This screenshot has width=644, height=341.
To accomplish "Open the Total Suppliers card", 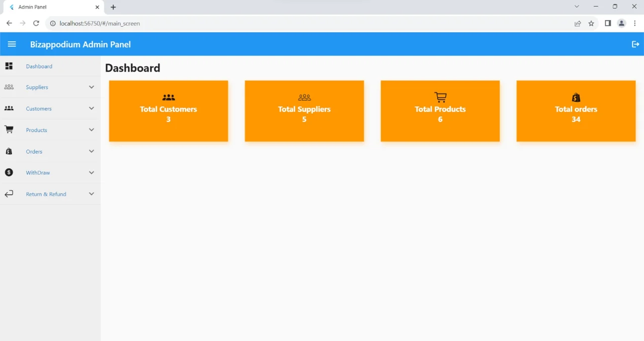I will point(304,111).
